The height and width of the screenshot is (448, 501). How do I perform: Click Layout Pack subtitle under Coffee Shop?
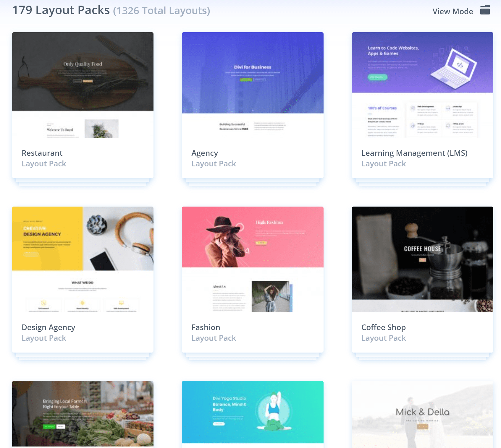(x=383, y=338)
